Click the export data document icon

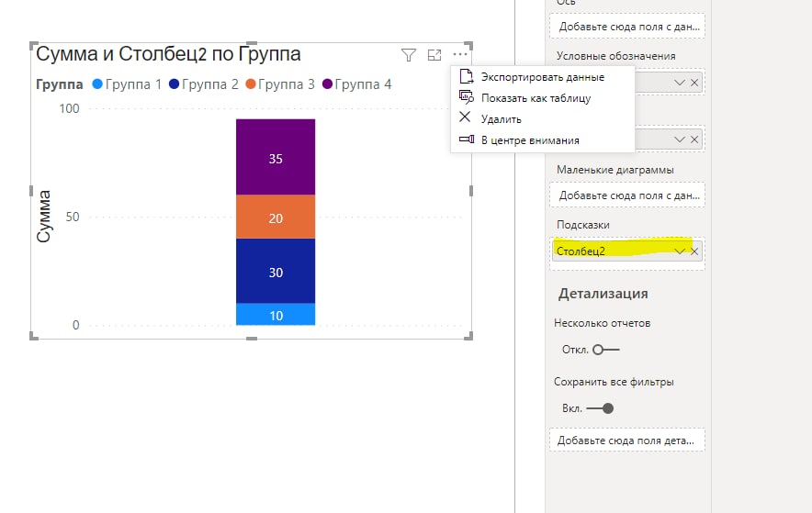[x=466, y=76]
